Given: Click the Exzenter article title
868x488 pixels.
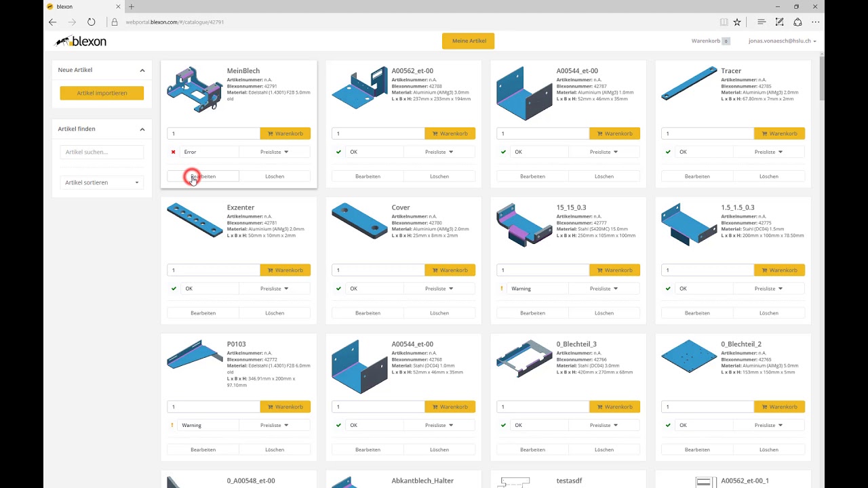Looking at the screenshot, I should tap(241, 207).
